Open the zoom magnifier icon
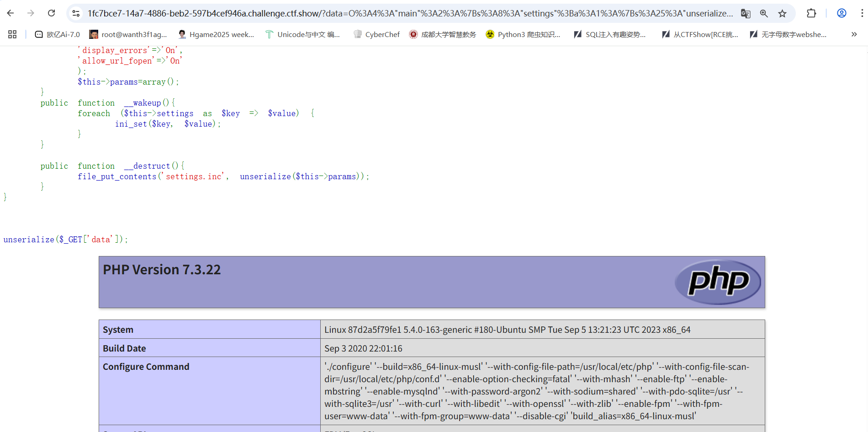 pos(764,13)
